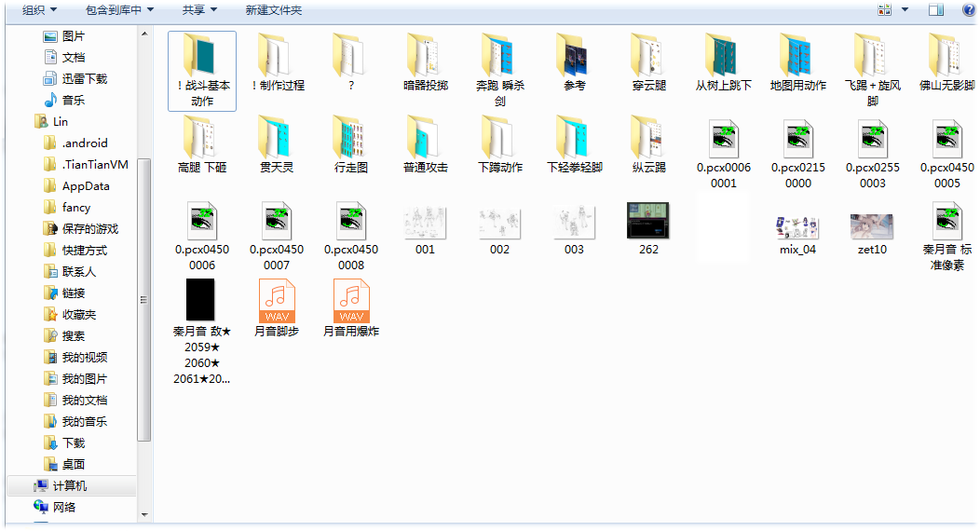Screen dimensions: 980x531
Task: Select the 月音用爆炸 WAV file
Action: tap(351, 308)
